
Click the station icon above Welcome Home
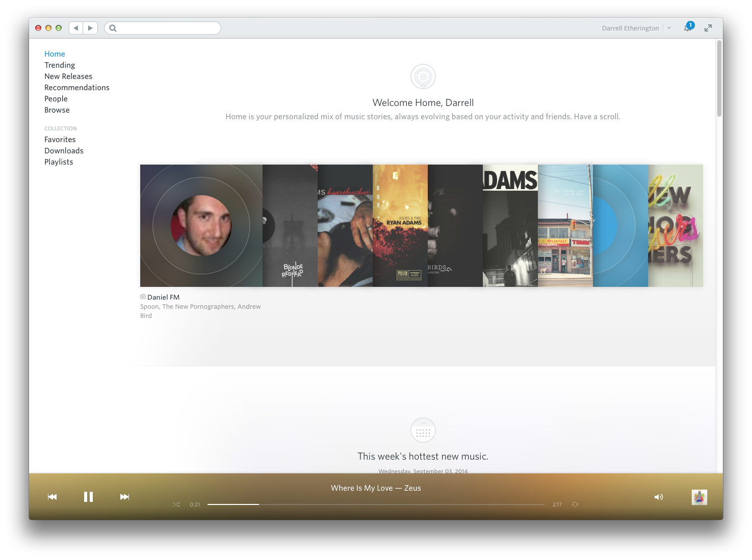[x=423, y=76]
